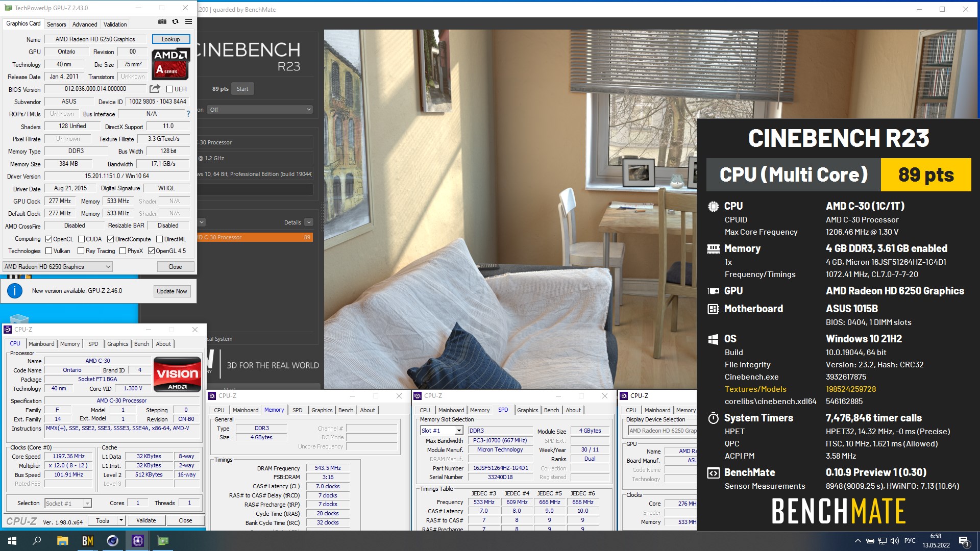Image resolution: width=980 pixels, height=551 pixels.
Task: Open Cinebench taskbar icon
Action: pos(113,541)
